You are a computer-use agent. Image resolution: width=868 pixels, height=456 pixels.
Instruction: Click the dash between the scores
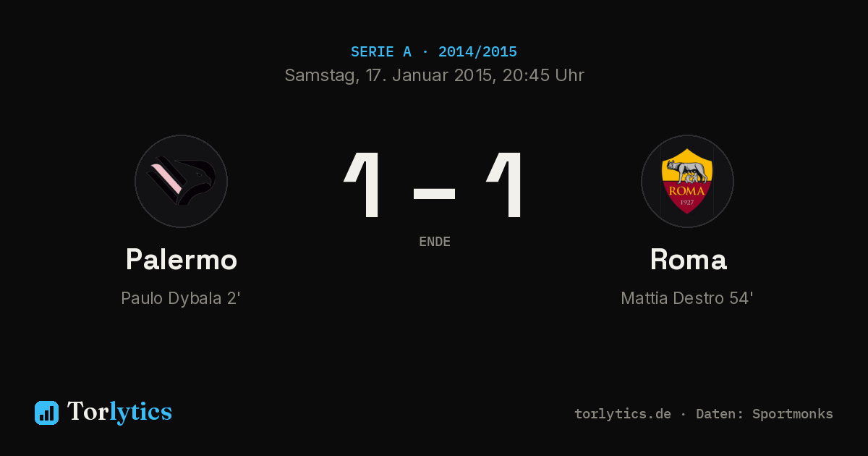(434, 193)
